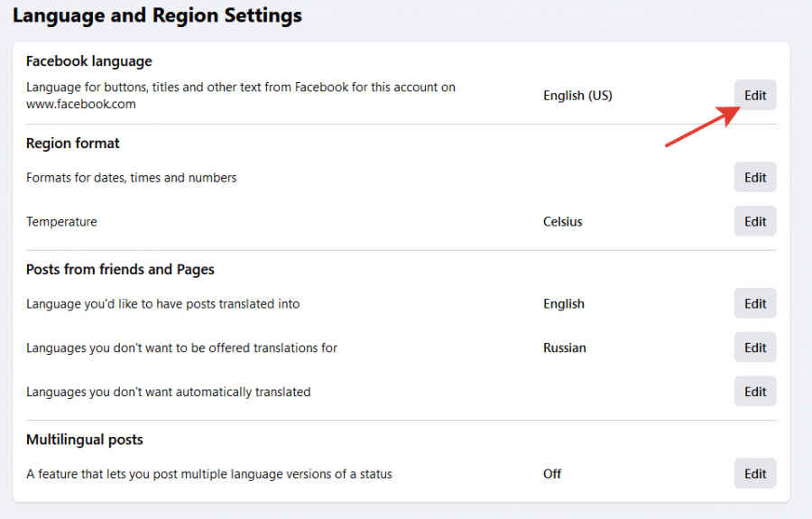
Task: Click the English value for translated posts
Action: (x=563, y=304)
